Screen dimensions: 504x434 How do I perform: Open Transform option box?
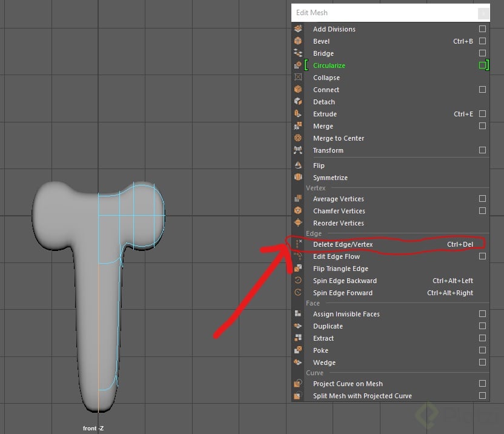[482, 150]
